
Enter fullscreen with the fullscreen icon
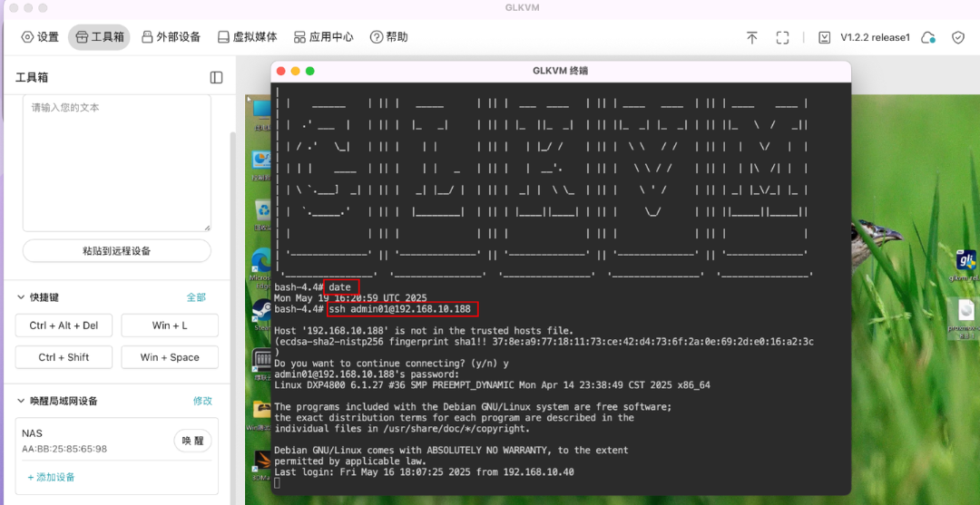click(782, 37)
